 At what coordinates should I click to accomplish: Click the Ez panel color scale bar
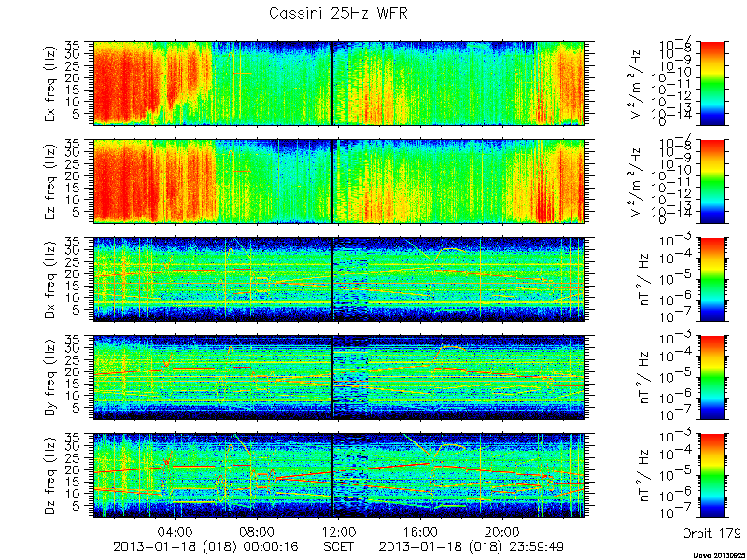point(712,181)
